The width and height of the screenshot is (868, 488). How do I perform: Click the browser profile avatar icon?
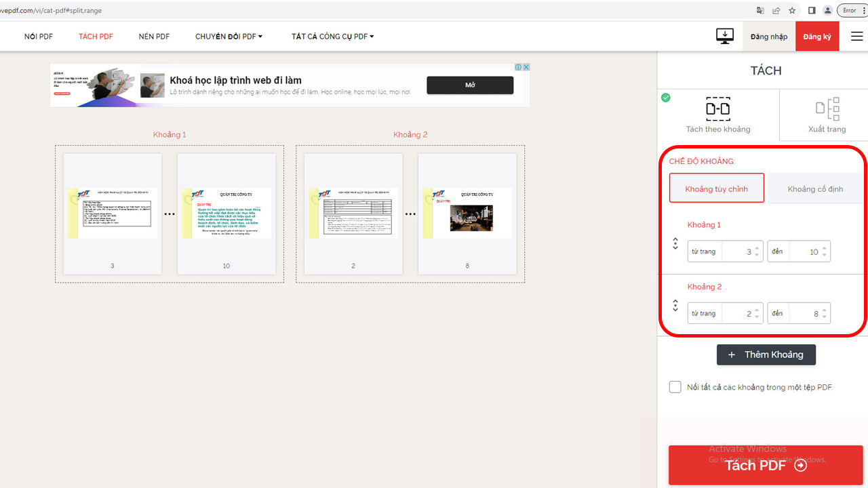pyautogui.click(x=827, y=11)
